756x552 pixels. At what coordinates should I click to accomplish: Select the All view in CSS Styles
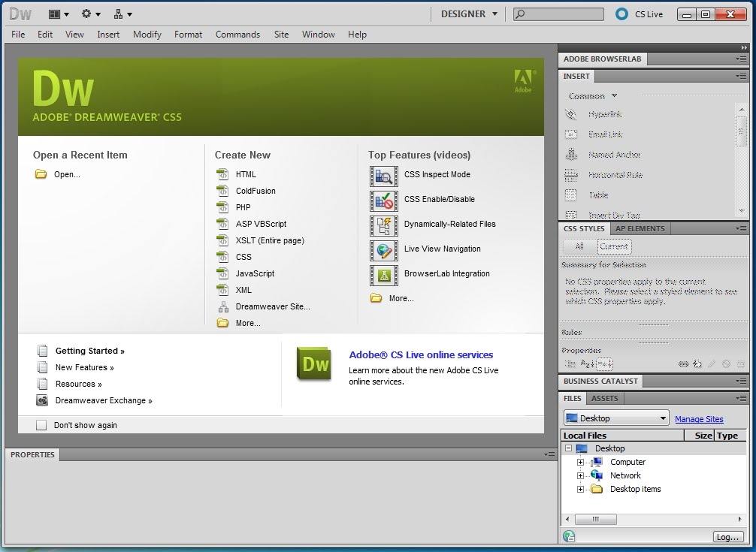coord(579,246)
